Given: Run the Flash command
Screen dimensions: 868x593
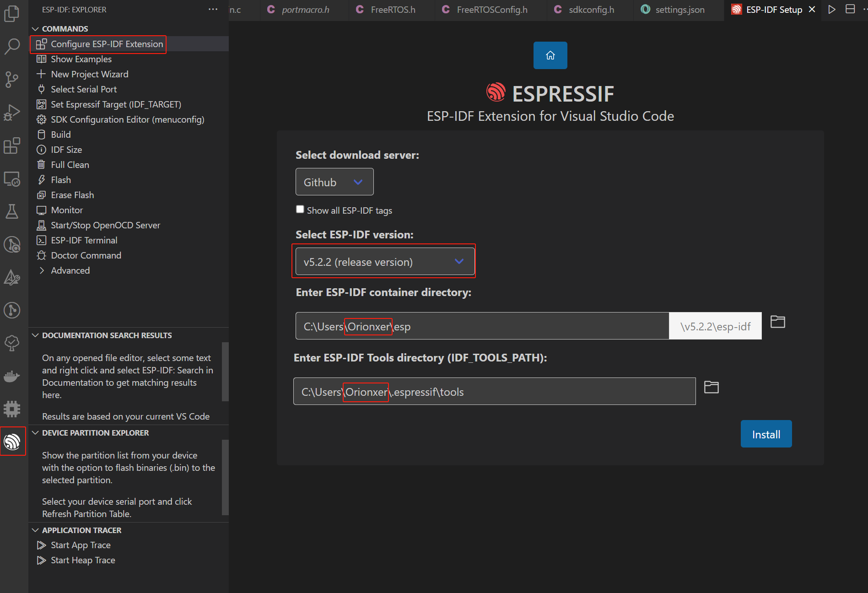Looking at the screenshot, I should (129, 180).
